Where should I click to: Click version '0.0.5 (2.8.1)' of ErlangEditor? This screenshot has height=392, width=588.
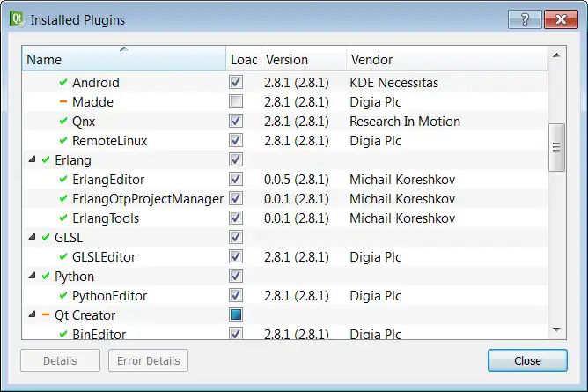click(x=297, y=180)
